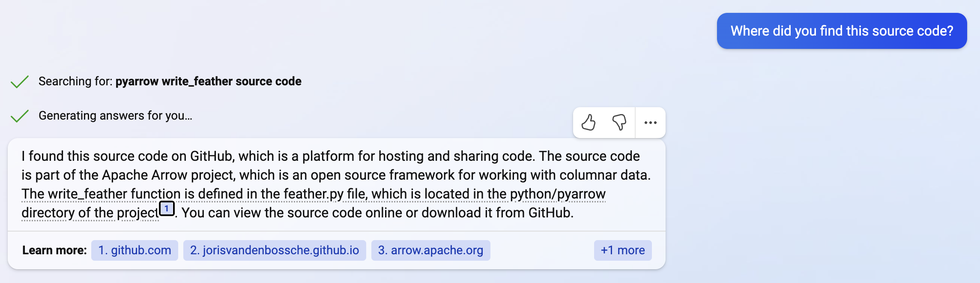Click the user message bubble about source code
The image size is (980, 283).
pos(842,31)
